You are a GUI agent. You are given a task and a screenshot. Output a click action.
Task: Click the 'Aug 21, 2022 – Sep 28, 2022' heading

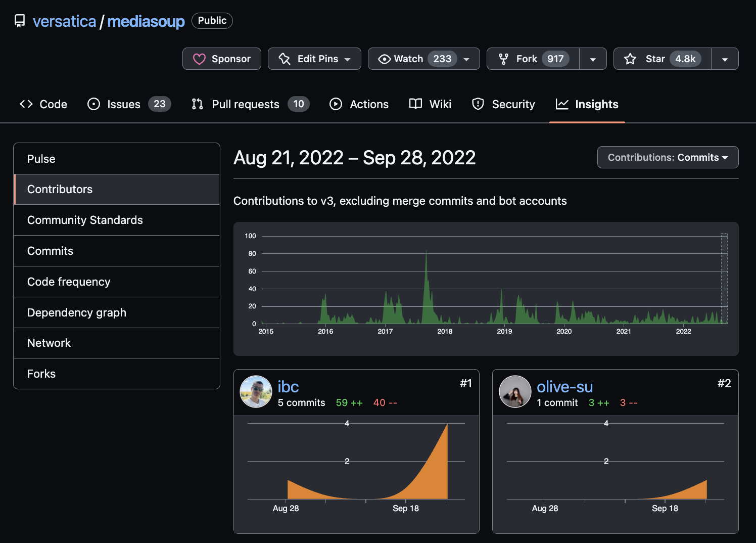[354, 158]
